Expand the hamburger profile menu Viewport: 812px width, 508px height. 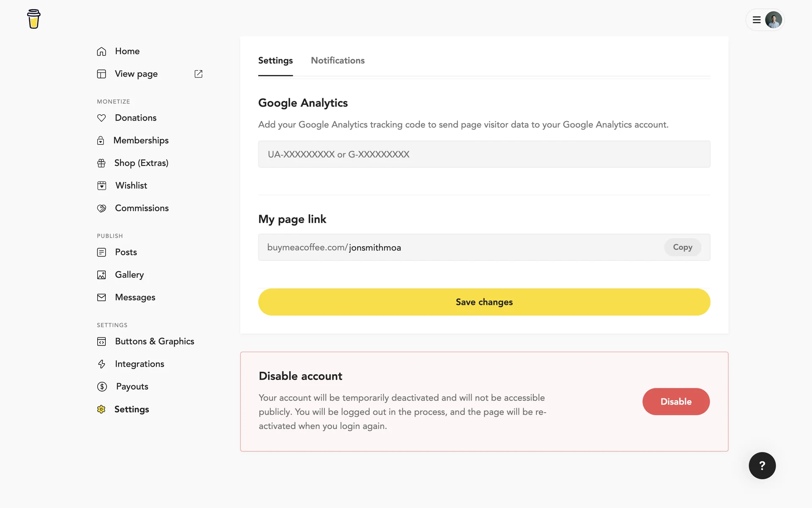(757, 20)
